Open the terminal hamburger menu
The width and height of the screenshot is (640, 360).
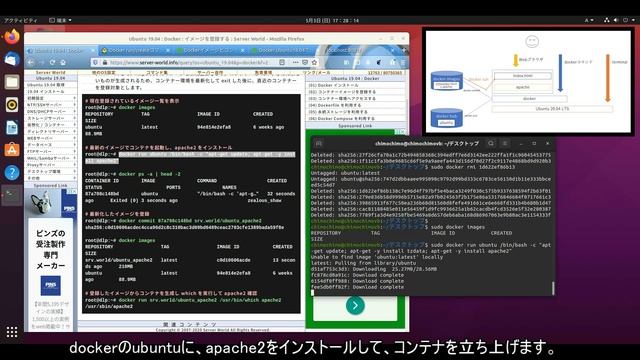tap(505, 143)
